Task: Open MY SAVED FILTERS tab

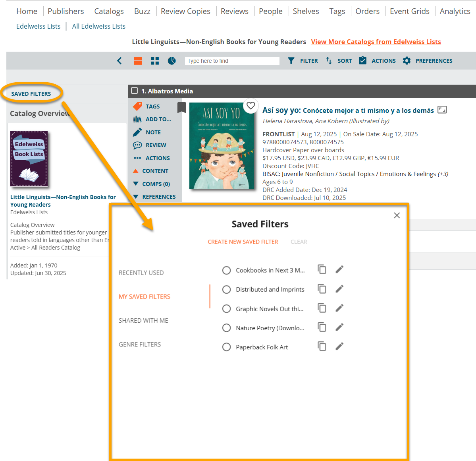Action: [x=145, y=296]
